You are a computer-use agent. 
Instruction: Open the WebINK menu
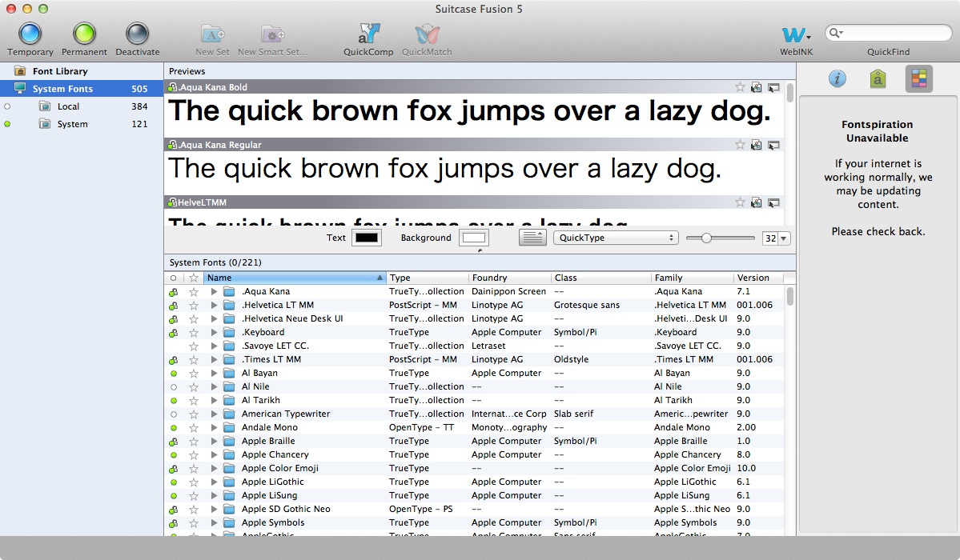(796, 40)
